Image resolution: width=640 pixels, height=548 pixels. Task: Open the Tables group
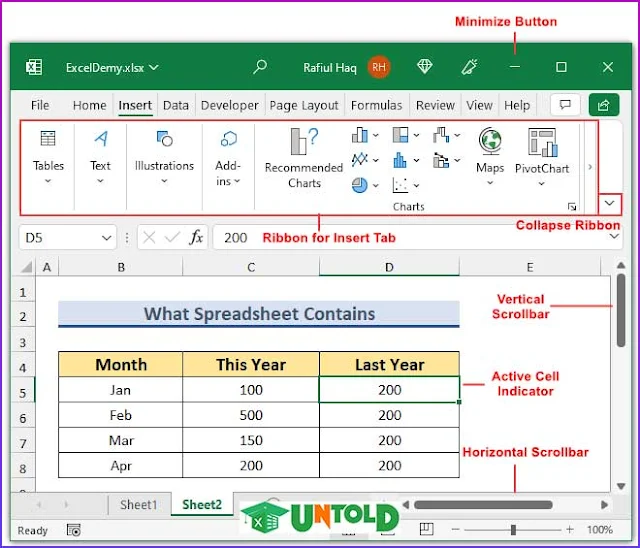click(x=48, y=157)
